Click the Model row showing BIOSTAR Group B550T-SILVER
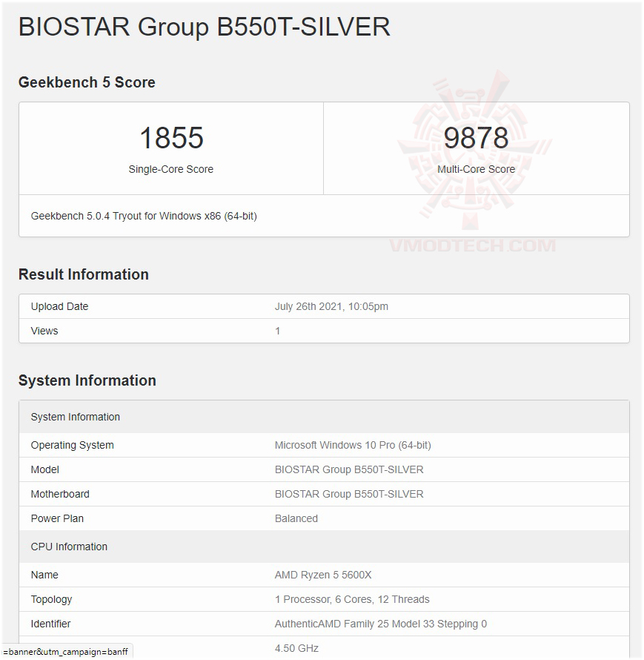Screen dimensions: 644x660 click(348, 469)
